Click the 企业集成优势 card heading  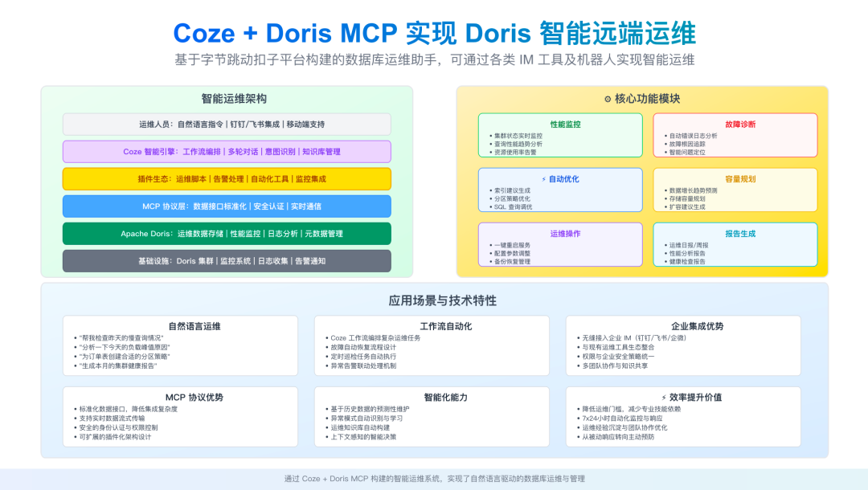tap(697, 326)
